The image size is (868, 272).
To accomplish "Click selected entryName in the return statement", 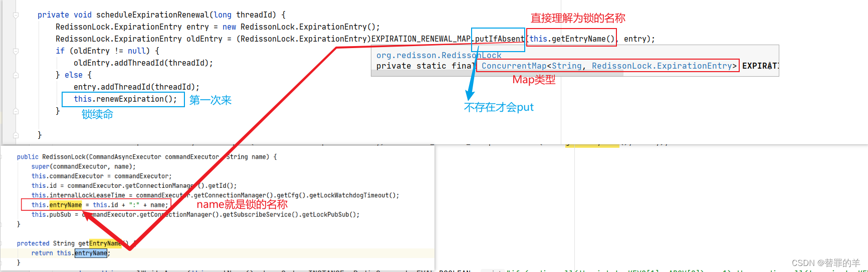I will click(91, 253).
